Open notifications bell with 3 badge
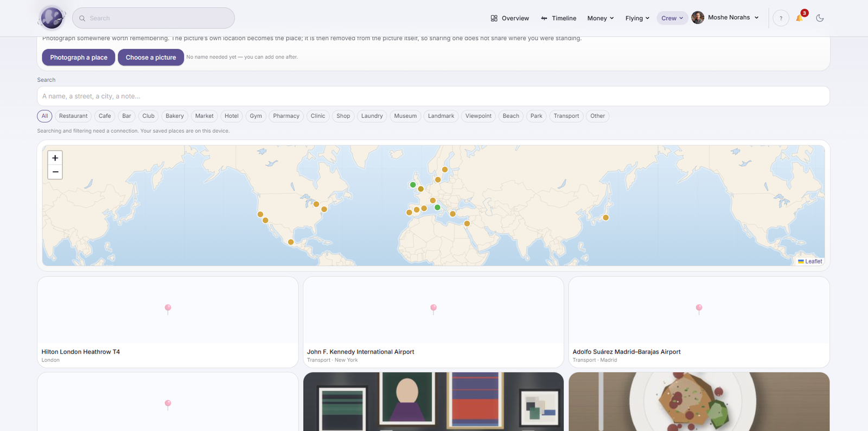This screenshot has height=431, width=868. (x=800, y=17)
